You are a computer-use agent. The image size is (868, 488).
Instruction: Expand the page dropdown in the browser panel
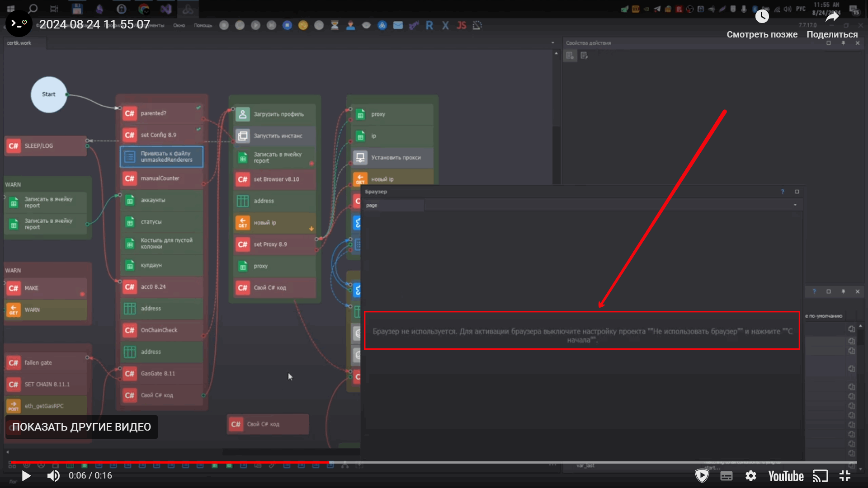(x=795, y=205)
